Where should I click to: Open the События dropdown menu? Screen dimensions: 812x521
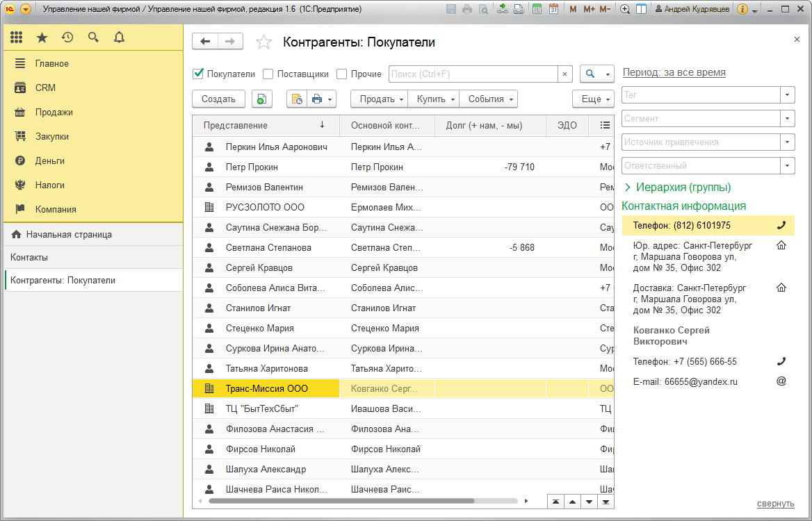tap(488, 99)
